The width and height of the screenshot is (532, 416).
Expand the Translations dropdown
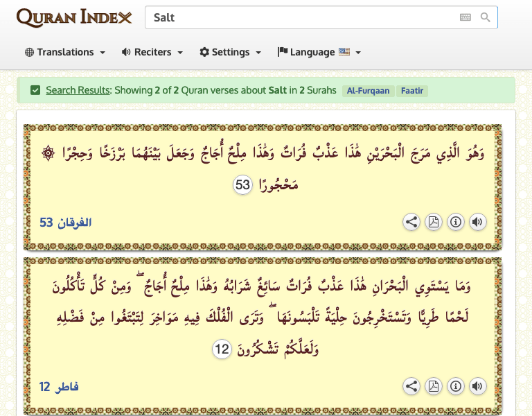coord(64,52)
